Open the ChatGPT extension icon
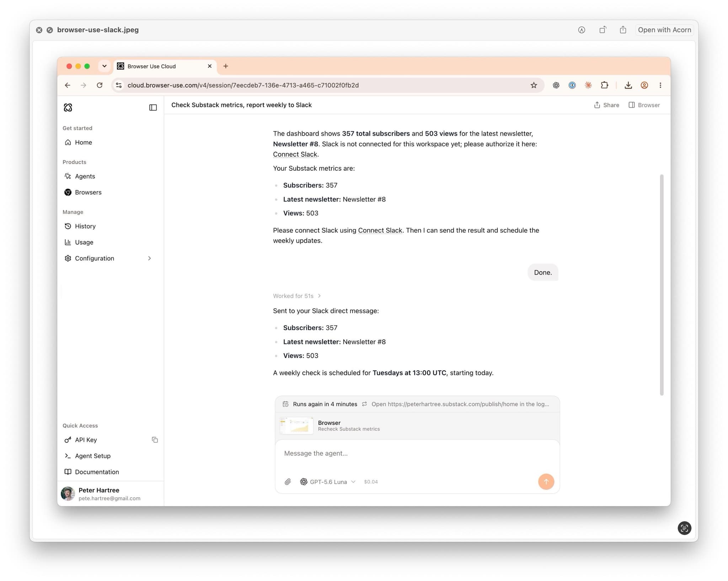Screen dimensions: 728x581 (x=556, y=85)
